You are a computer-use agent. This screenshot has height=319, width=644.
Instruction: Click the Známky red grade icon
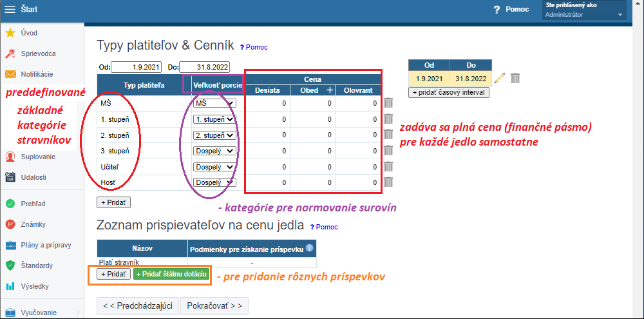(x=10, y=224)
